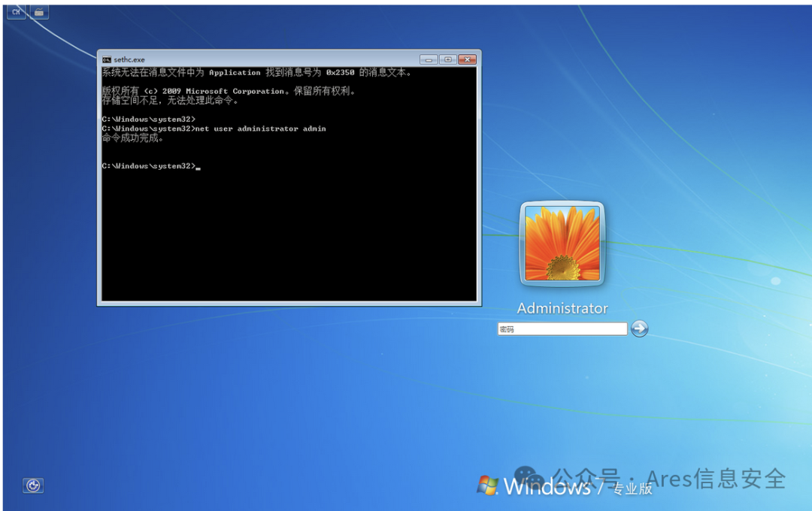Click the Administrator account name
The image size is (812, 511).
tap(562, 308)
